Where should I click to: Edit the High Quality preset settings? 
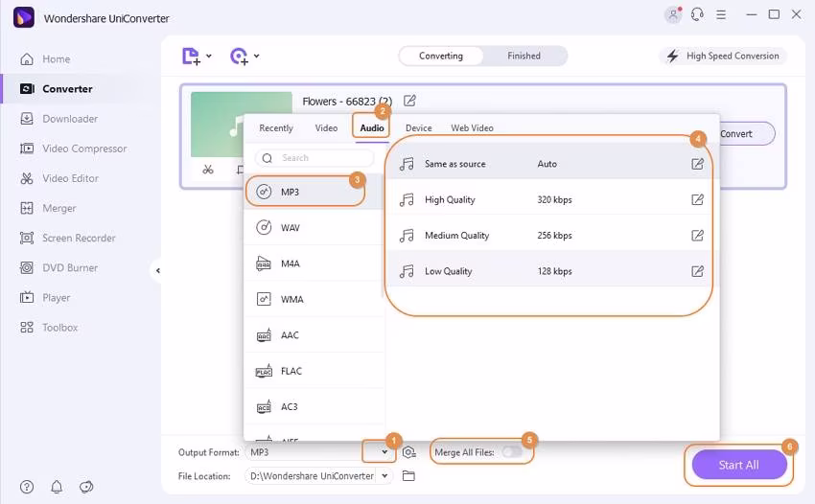coord(697,199)
